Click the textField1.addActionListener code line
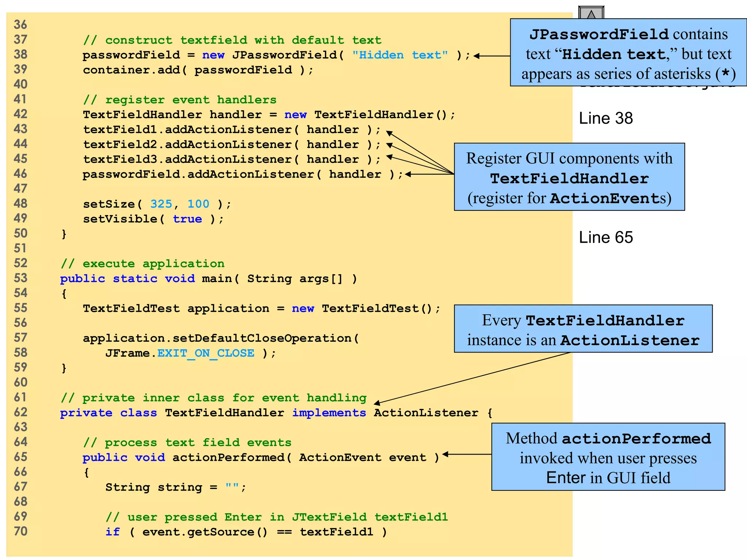This screenshot has height=560, width=747. click(x=232, y=130)
